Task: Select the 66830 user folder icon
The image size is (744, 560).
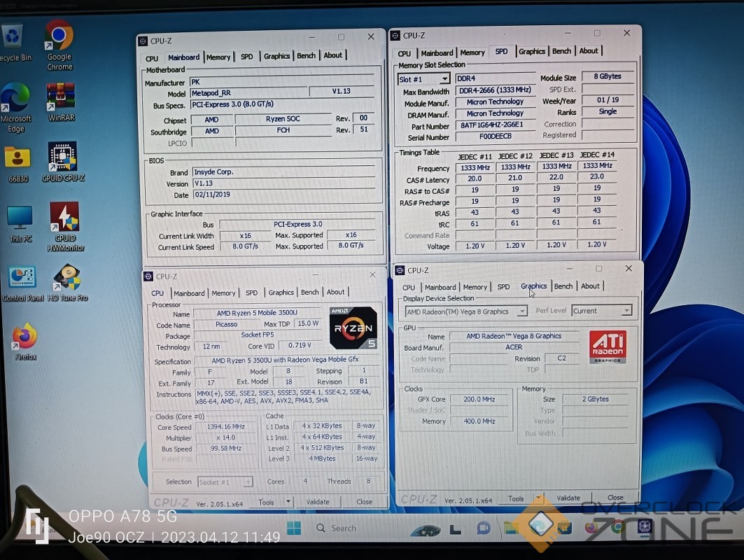Action: 17,164
